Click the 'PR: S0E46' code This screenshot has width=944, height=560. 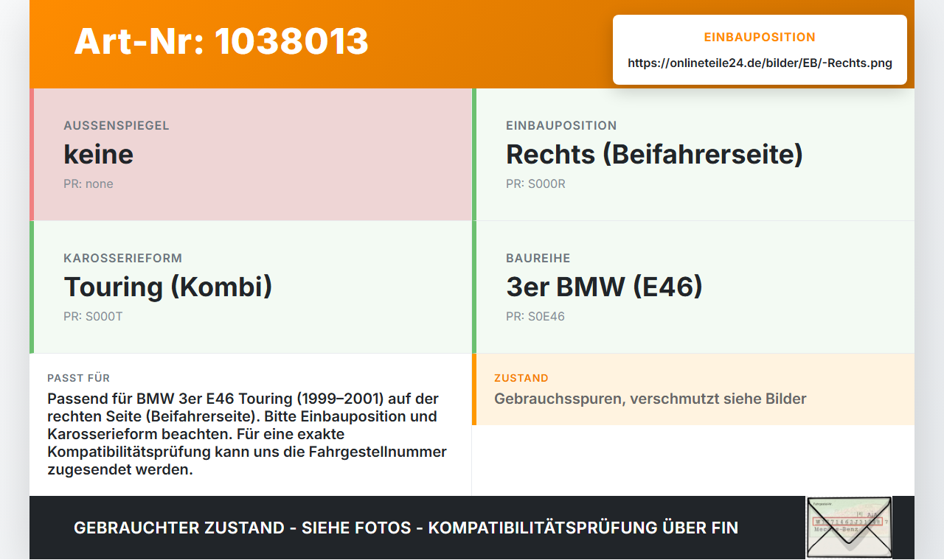point(535,316)
